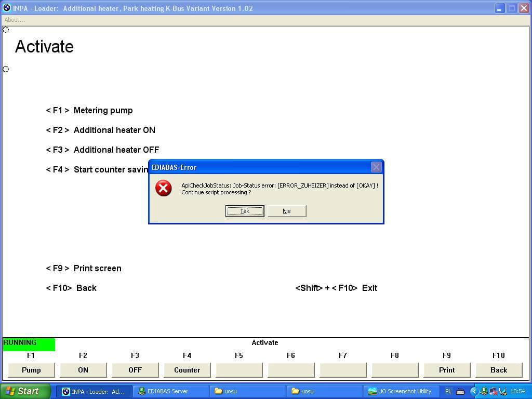The image size is (532, 399).
Task: Click the EDIABAS system tray icon
Action: [x=484, y=391]
